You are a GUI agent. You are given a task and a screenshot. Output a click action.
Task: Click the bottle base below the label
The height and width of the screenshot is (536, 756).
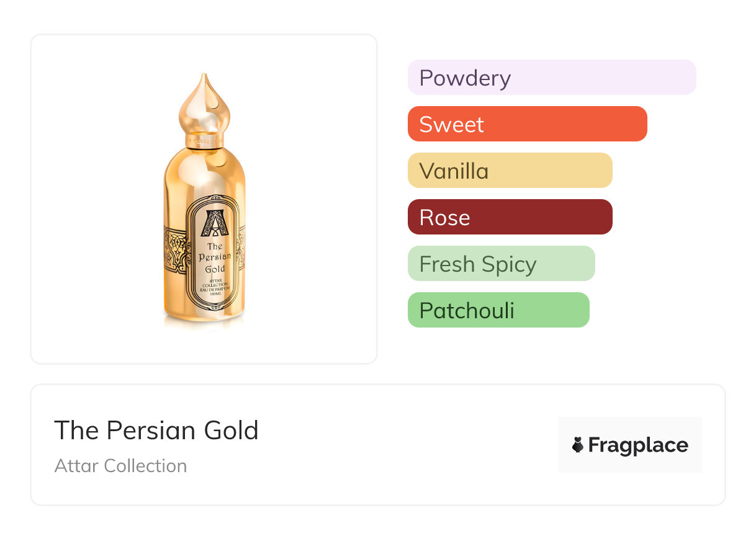pos(204,318)
